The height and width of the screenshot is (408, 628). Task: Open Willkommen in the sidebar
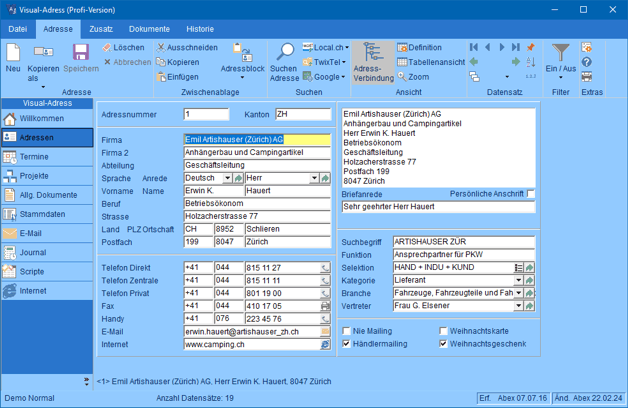[x=47, y=119]
